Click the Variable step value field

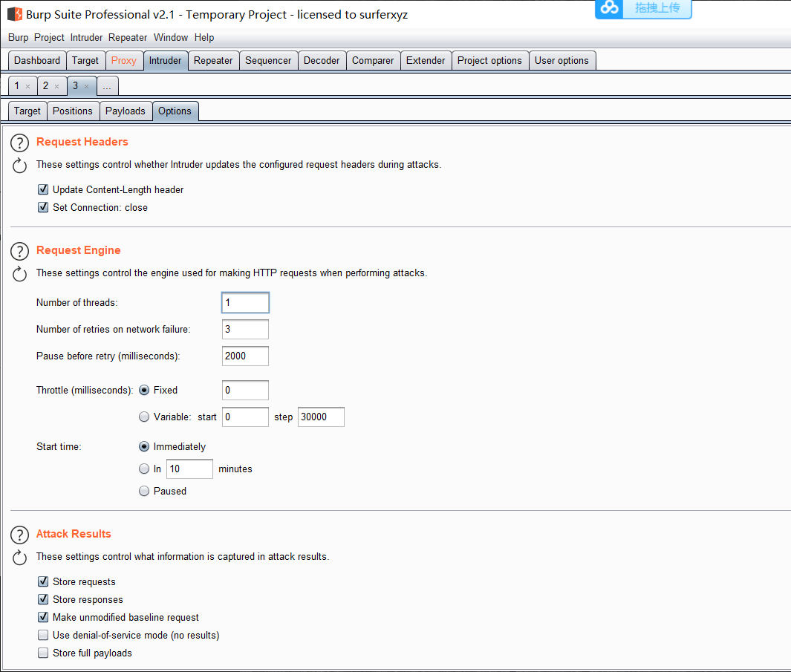click(x=322, y=417)
